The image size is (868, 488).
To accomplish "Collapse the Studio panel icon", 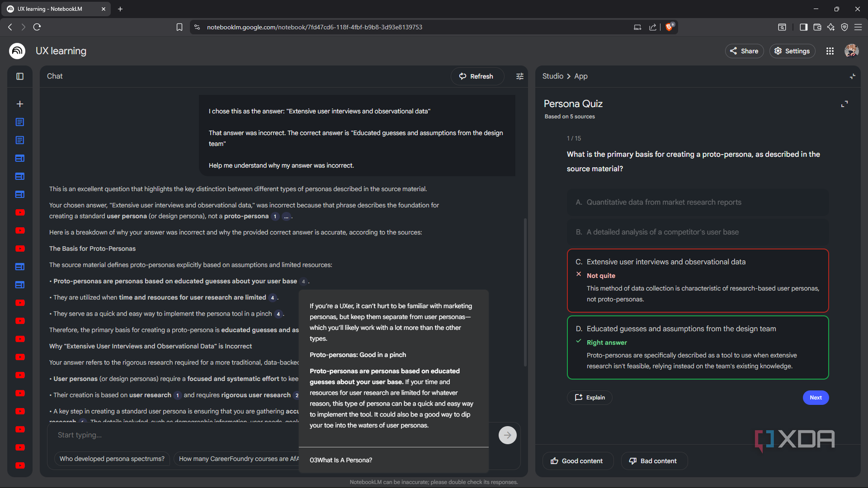I will click(x=852, y=76).
